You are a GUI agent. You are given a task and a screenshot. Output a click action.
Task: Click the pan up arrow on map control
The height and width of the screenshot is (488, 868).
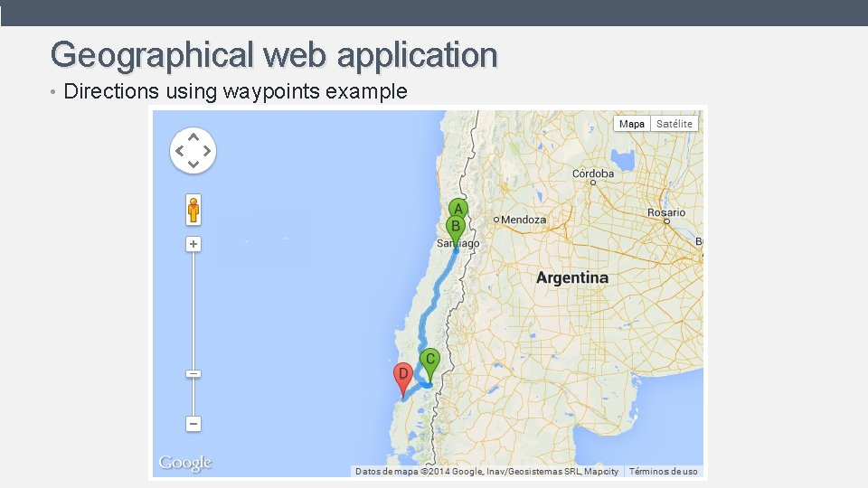193,137
